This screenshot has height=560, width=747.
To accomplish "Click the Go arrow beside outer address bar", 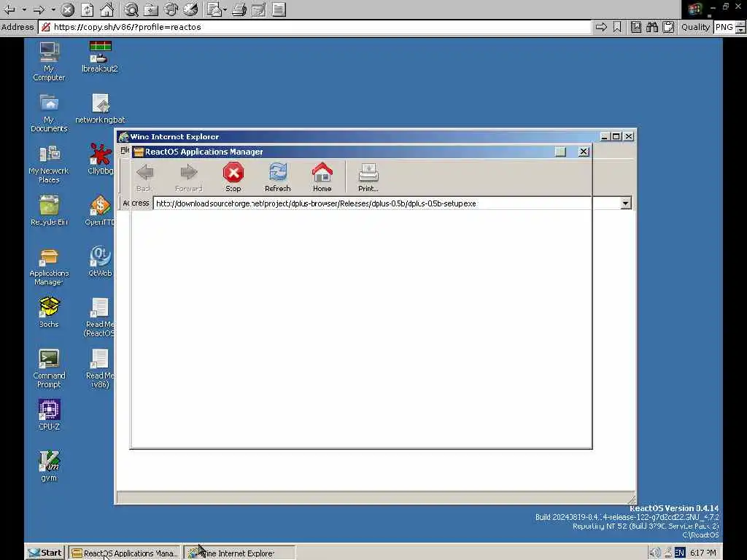I will [601, 27].
